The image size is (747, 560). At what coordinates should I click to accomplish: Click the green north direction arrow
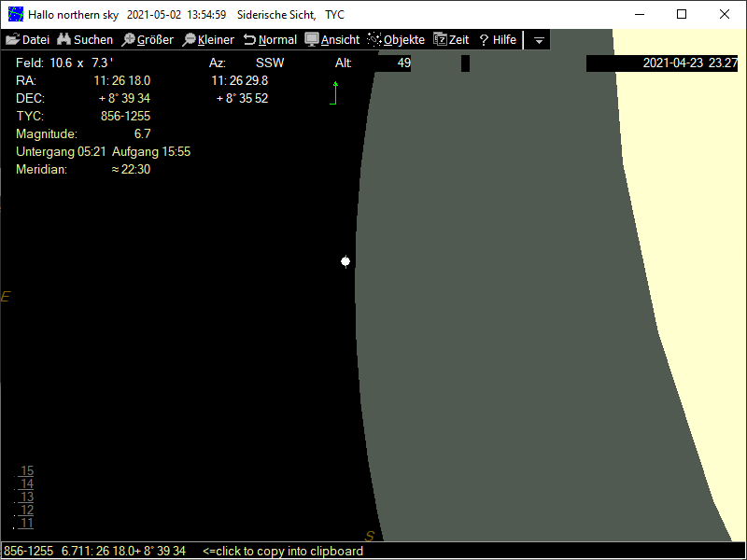tap(335, 91)
